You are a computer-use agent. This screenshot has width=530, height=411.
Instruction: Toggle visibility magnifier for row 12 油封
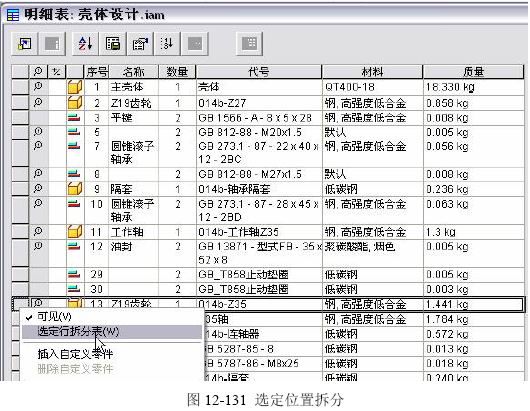38,246
